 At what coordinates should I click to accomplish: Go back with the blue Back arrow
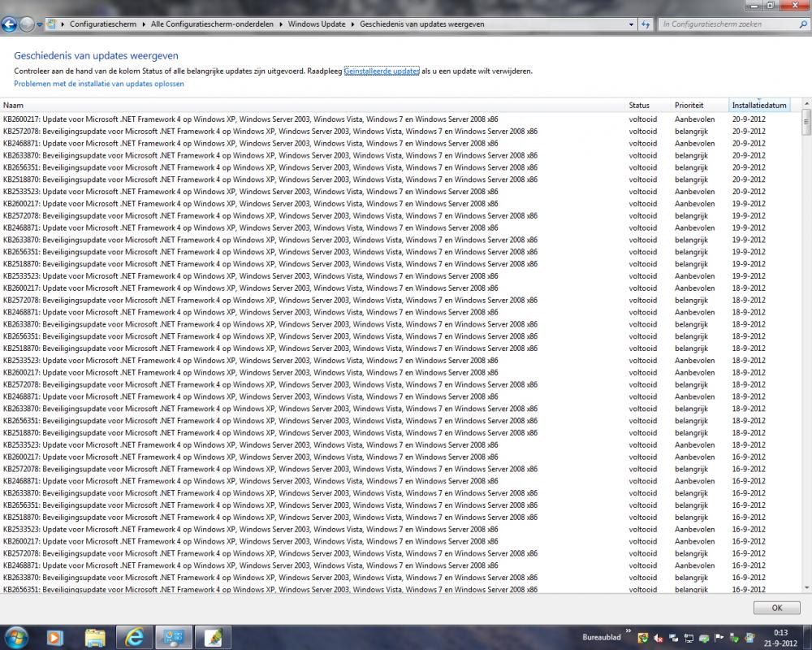[x=9, y=24]
